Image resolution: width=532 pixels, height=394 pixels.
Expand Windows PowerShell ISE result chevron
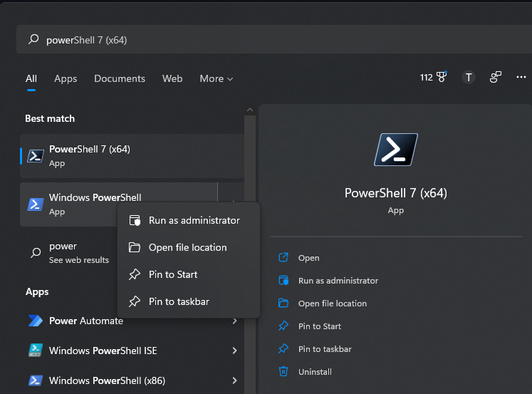[234, 351]
